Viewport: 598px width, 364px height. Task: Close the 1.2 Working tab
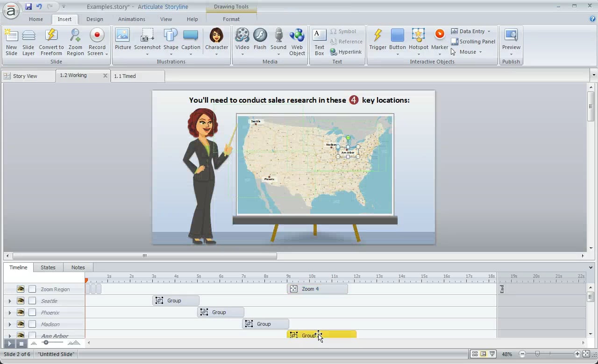coord(105,76)
